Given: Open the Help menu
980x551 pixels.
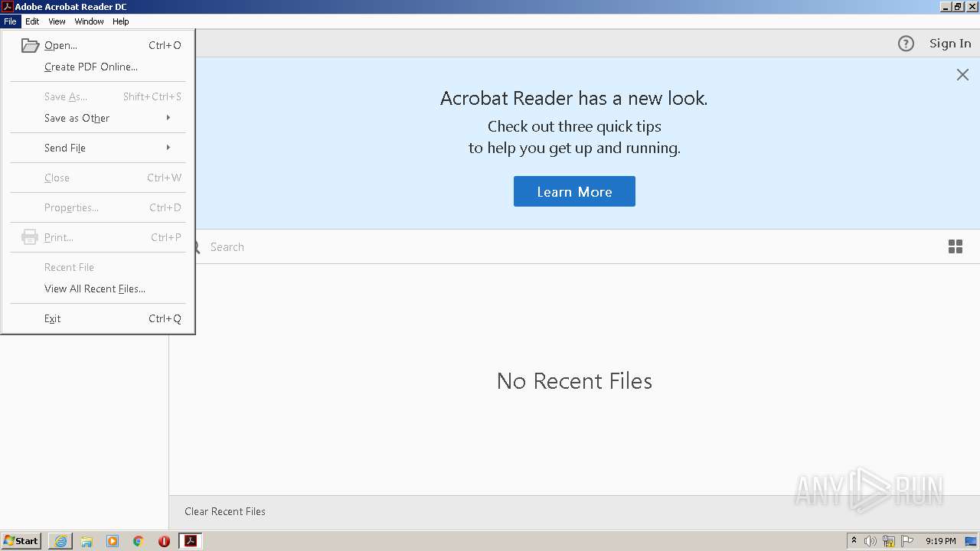Looking at the screenshot, I should tap(121, 21).
